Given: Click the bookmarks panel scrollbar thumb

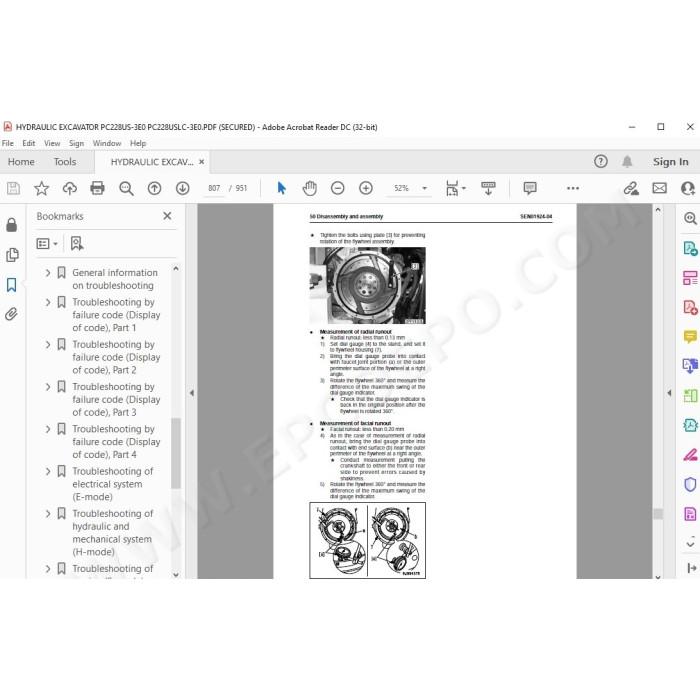Looking at the screenshot, I should [176, 453].
